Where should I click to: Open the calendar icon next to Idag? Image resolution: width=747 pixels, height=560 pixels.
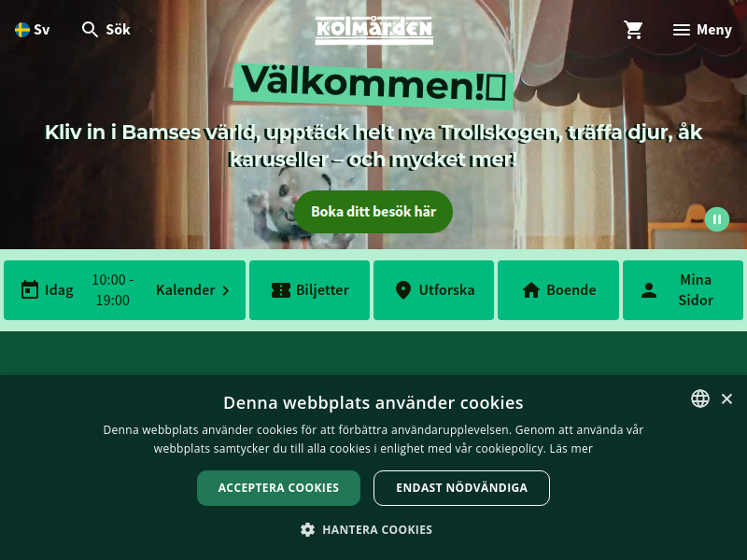pyautogui.click(x=30, y=289)
